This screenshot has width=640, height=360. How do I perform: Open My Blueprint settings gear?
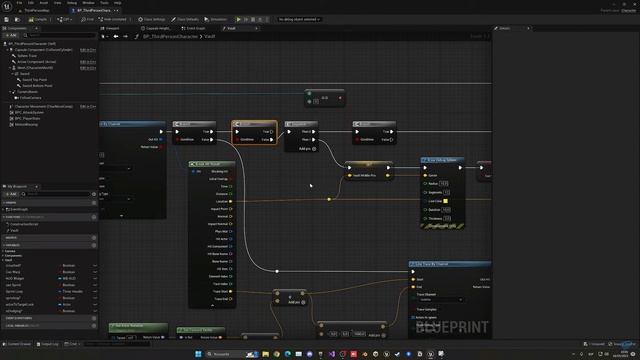(94, 194)
